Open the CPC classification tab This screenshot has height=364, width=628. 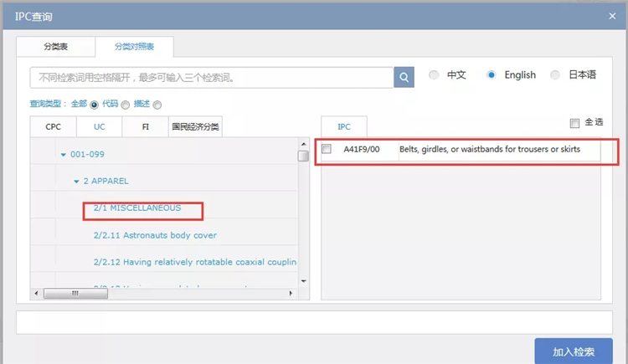click(53, 126)
